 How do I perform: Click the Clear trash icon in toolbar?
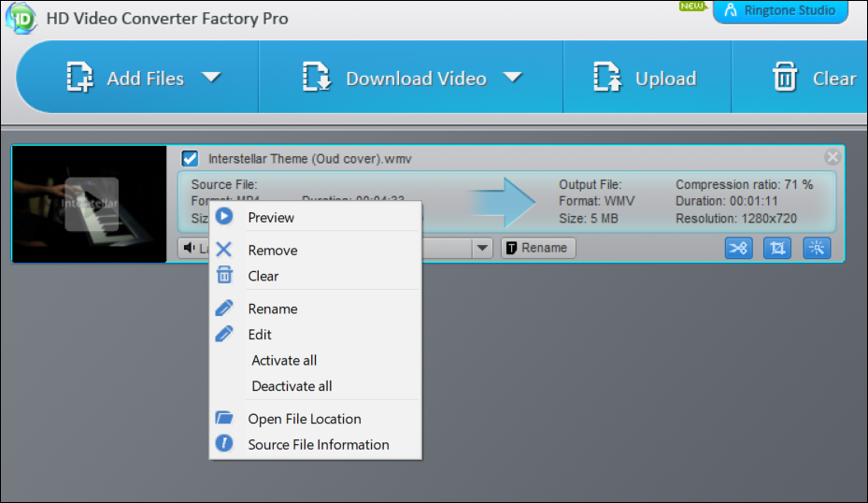point(785,77)
